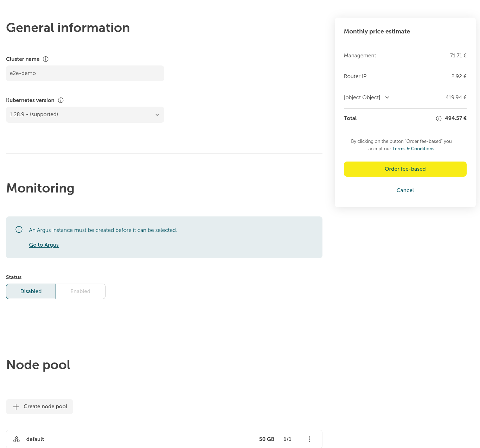Click the node pool icon beside default

[17, 439]
